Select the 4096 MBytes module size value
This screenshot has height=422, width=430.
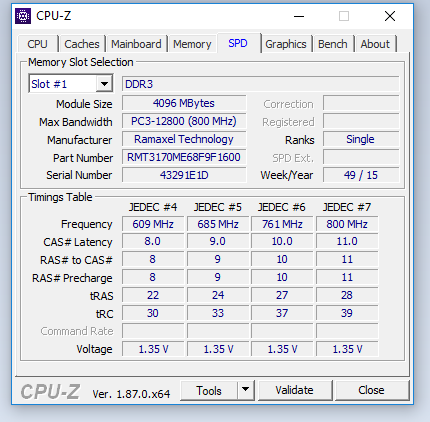[x=184, y=103]
